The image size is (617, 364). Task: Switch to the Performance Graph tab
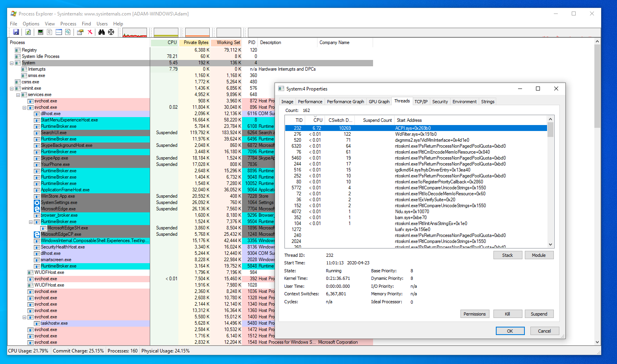(345, 102)
